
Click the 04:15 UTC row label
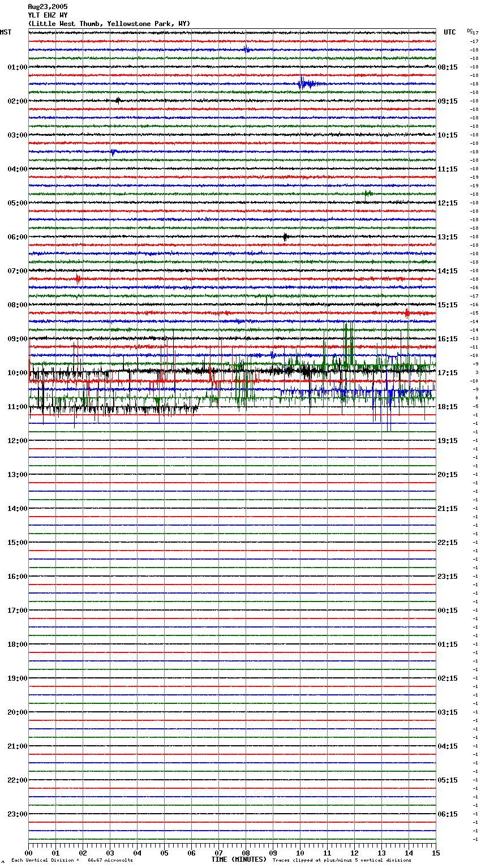448,746
